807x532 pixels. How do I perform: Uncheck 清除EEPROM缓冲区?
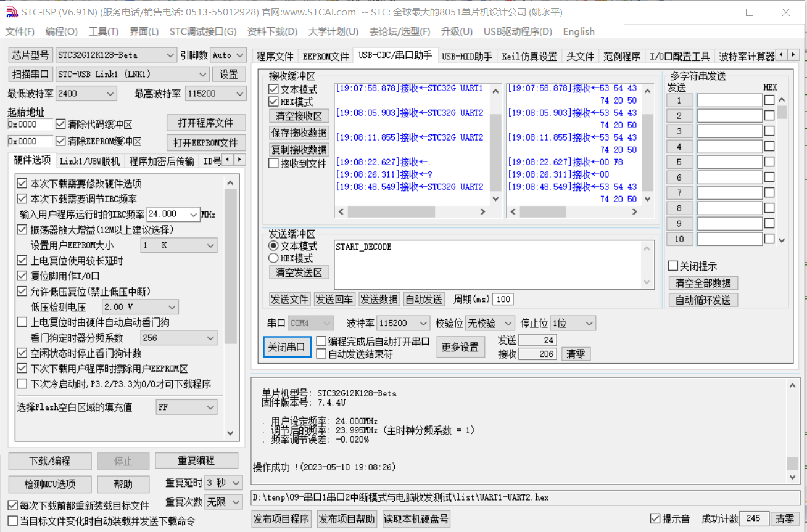[x=60, y=141]
